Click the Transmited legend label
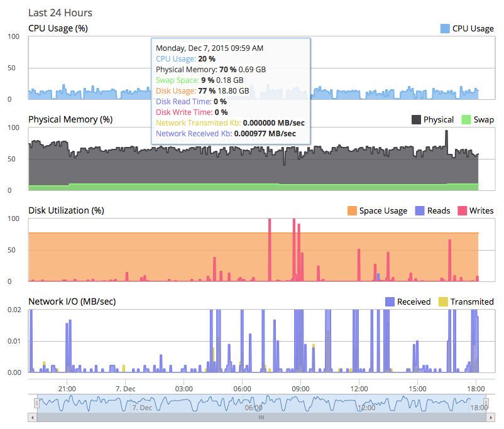Viewport: 504px width, 429px height. pos(472,301)
